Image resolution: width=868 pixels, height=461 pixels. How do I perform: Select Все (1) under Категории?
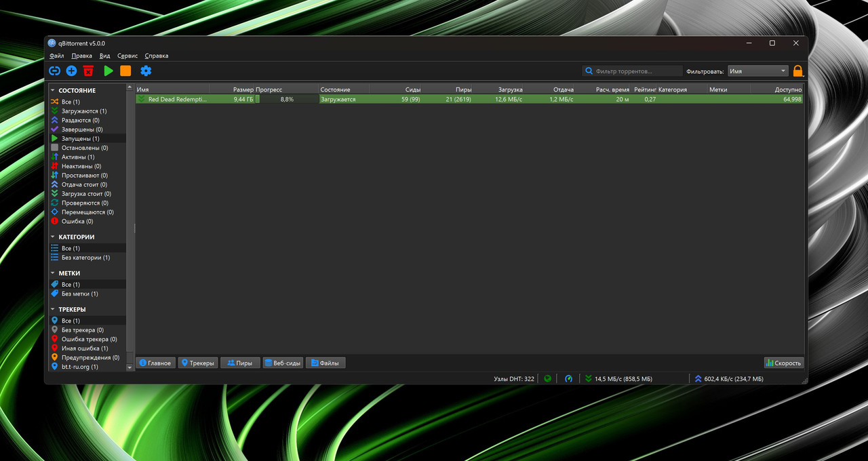[87, 248]
